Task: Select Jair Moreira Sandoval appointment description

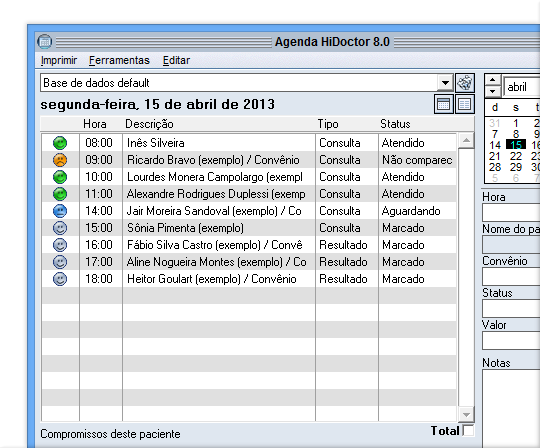Action: [x=214, y=211]
